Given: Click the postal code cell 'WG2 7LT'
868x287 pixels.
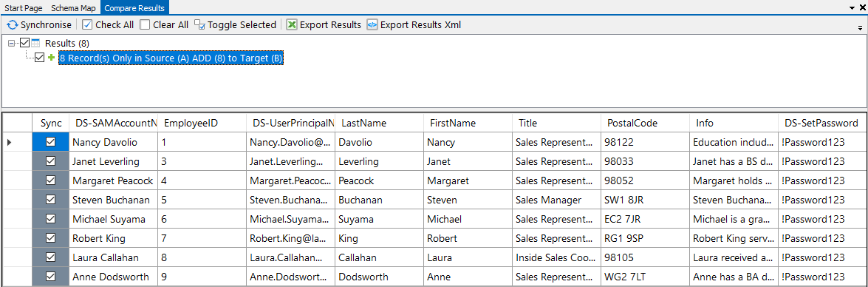Looking at the screenshot, I should [645, 277].
